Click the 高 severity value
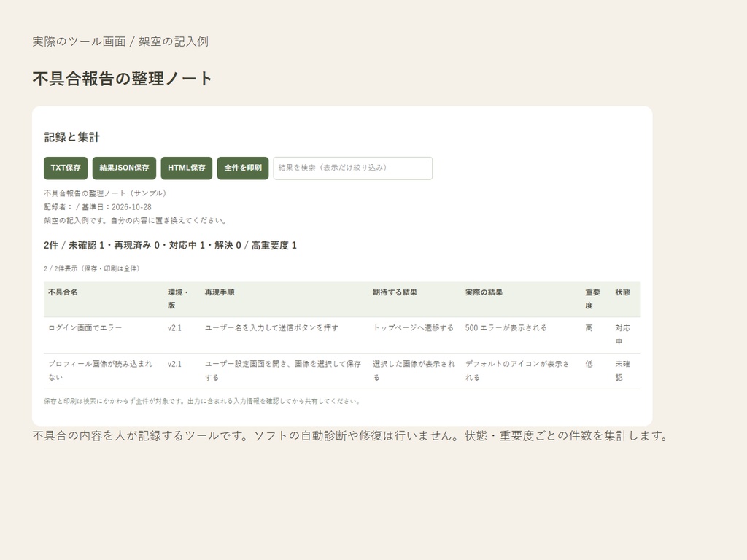This screenshot has width=747, height=560. point(589,328)
